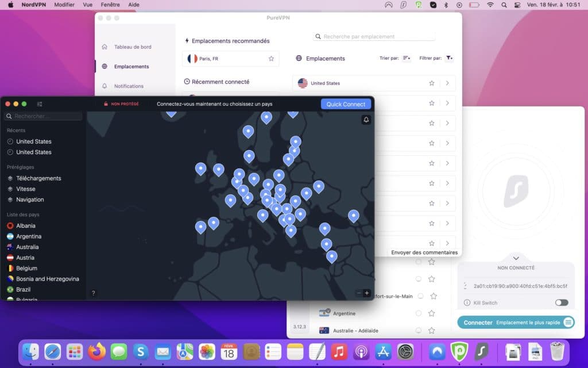Zoom in on NordVPN map with plus

click(x=367, y=293)
